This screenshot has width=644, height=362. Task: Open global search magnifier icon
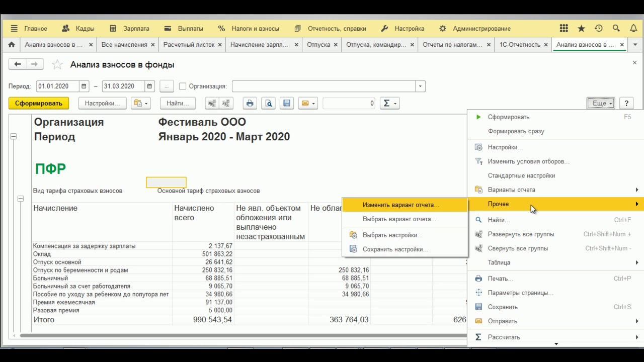coord(616,29)
